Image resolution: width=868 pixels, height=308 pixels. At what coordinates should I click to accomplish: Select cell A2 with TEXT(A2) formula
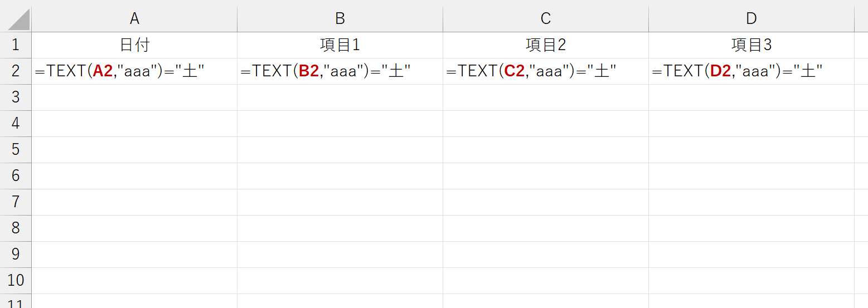point(134,71)
